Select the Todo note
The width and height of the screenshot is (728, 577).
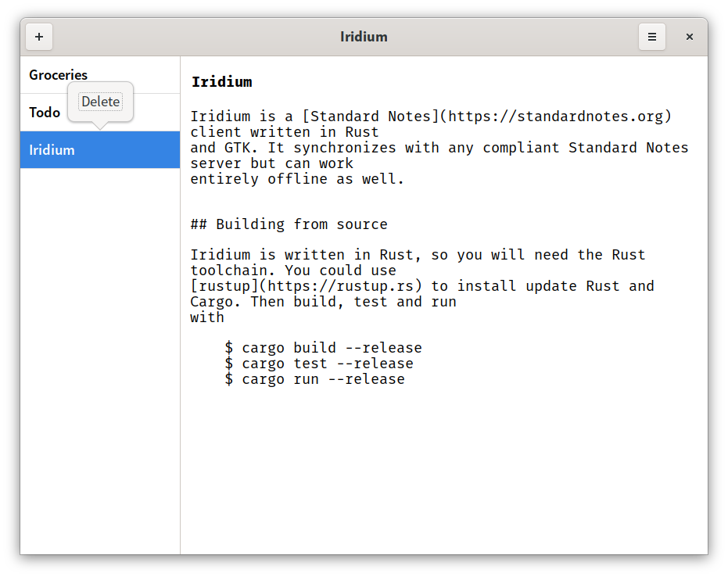pyautogui.click(x=100, y=113)
